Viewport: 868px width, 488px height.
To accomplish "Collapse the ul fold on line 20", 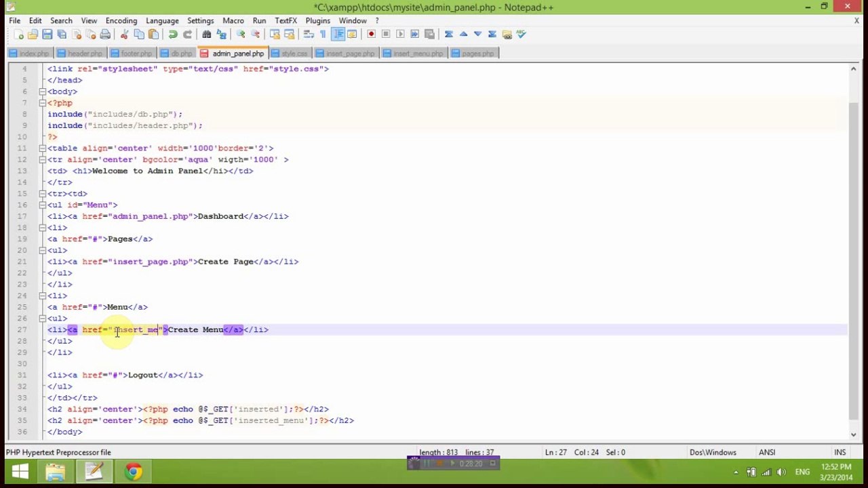I will [42, 250].
